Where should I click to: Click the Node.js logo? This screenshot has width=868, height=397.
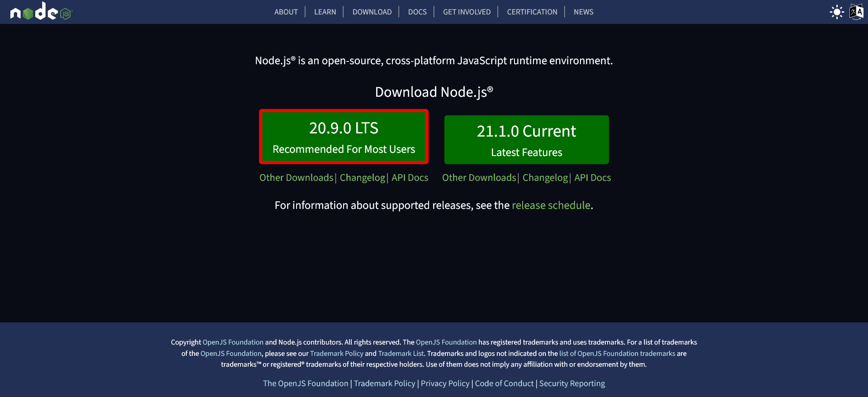tap(41, 11)
